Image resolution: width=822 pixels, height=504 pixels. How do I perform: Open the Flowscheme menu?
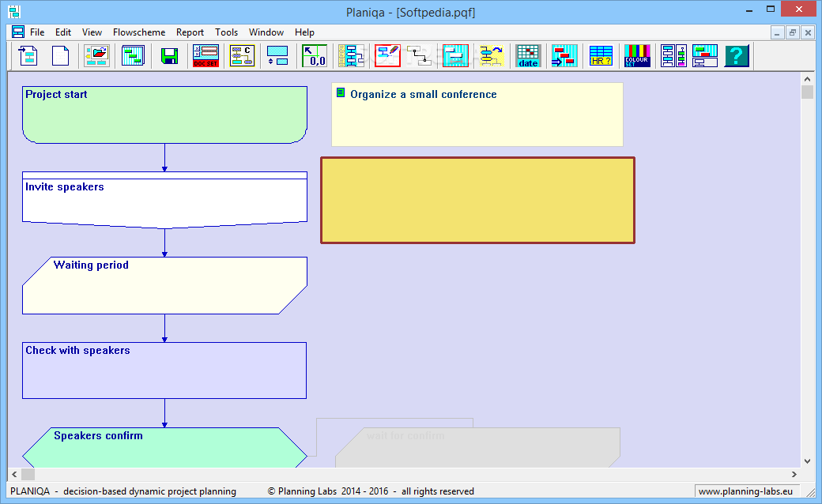[x=139, y=32]
